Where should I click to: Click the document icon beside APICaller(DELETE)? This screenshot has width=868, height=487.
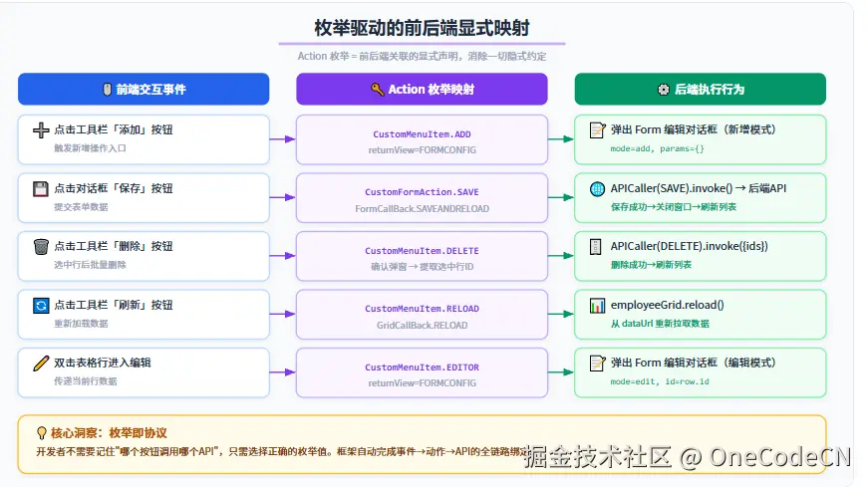(596, 247)
